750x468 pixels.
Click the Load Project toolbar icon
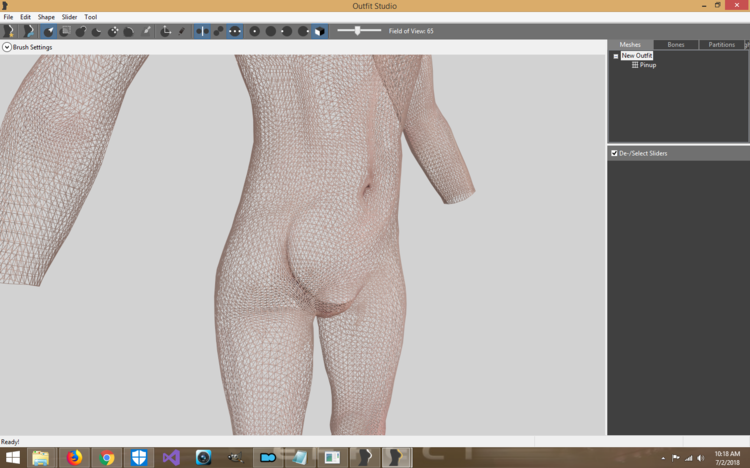tap(28, 31)
